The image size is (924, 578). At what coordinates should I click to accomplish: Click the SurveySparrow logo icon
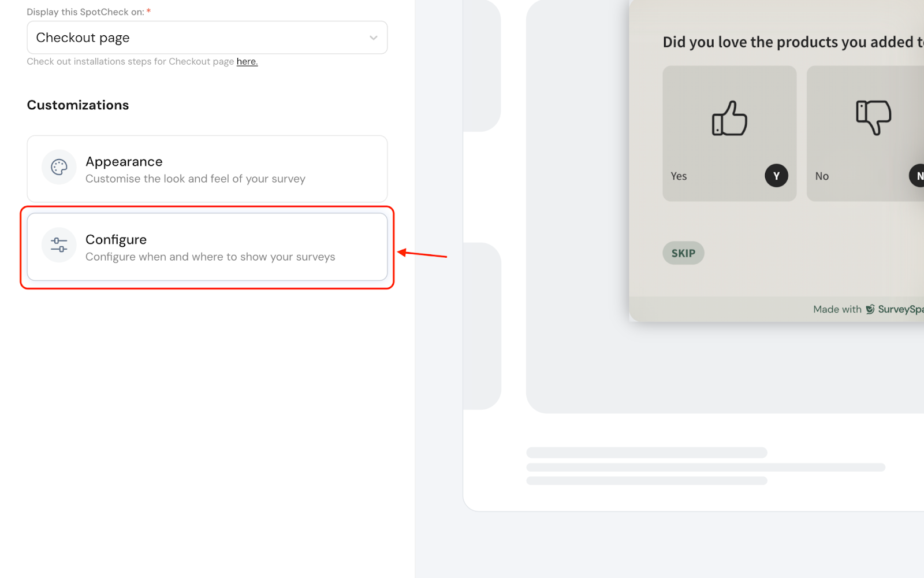[x=870, y=309]
